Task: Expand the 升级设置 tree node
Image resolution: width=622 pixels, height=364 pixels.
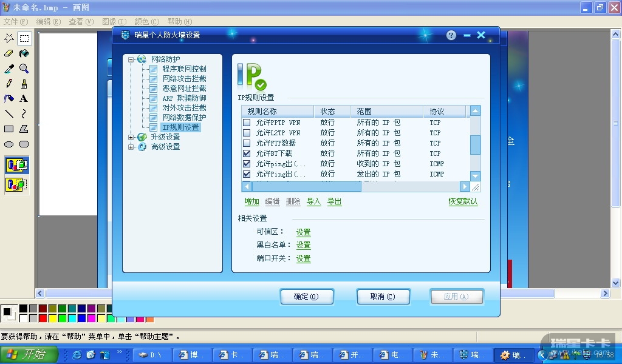Action: point(131,137)
